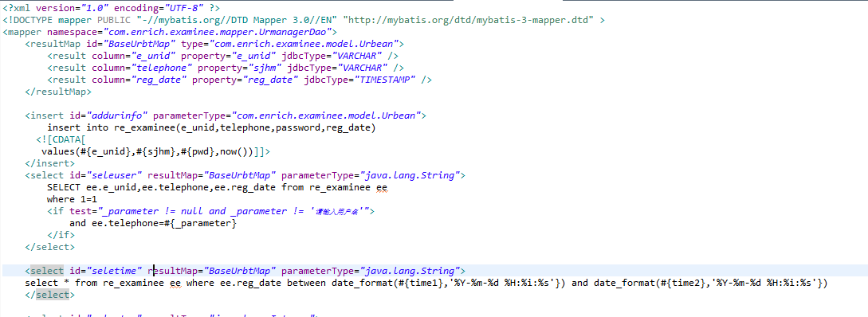
Task: Click the "select * from re_examinee" text
Action: [95, 284]
